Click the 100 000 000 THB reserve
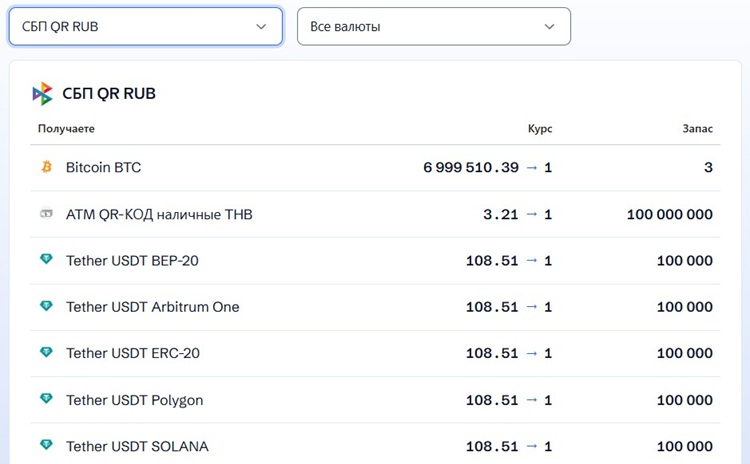This screenshot has width=750, height=464. [670, 214]
